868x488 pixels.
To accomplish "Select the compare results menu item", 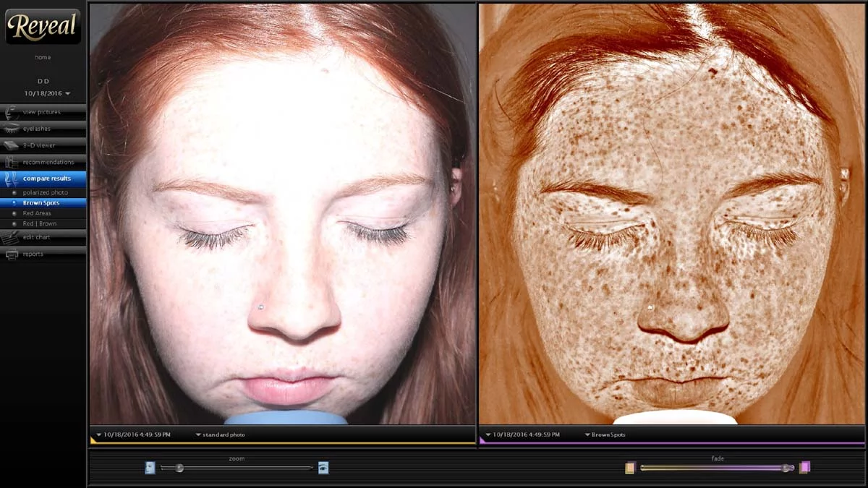I will 46,179.
